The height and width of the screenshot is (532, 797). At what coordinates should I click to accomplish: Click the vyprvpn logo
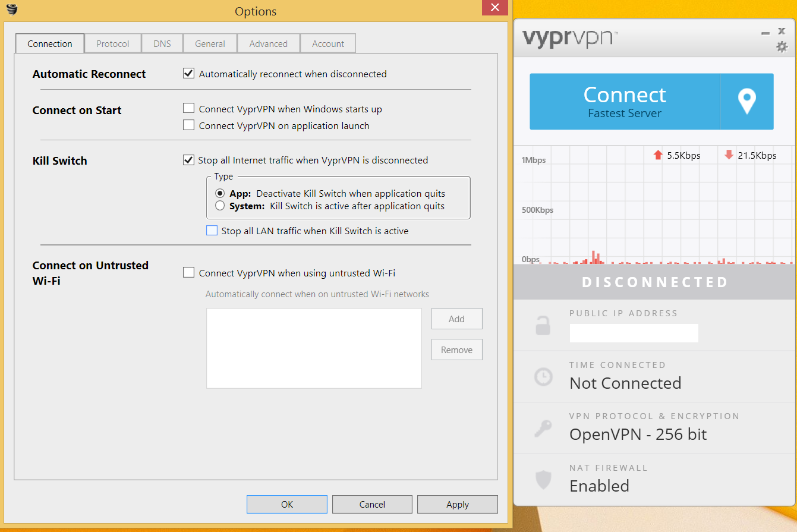pos(570,39)
